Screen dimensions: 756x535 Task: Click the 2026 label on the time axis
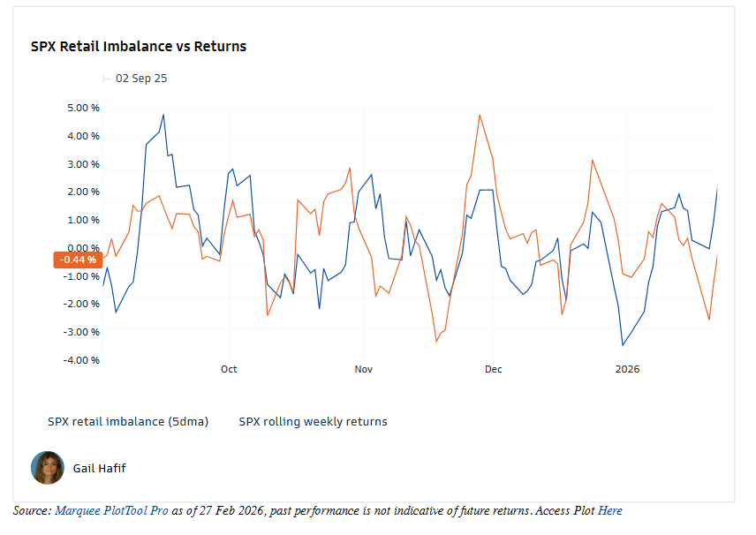(627, 369)
